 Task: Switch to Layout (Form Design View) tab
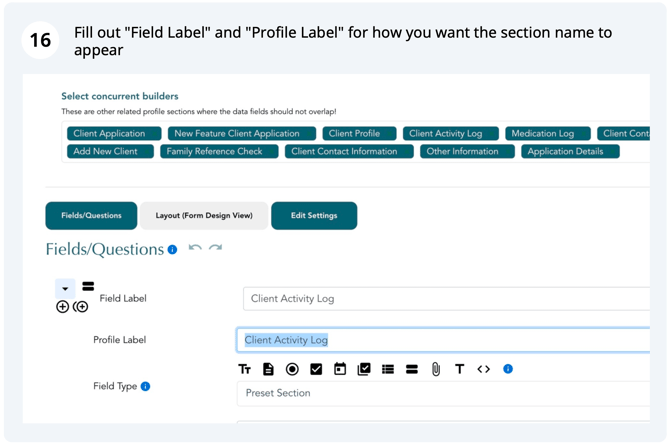pyautogui.click(x=204, y=216)
